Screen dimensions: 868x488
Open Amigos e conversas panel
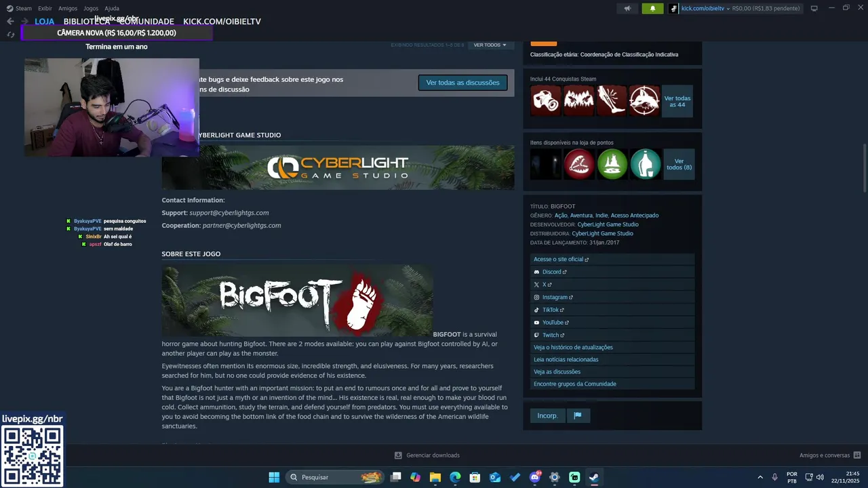click(x=830, y=455)
